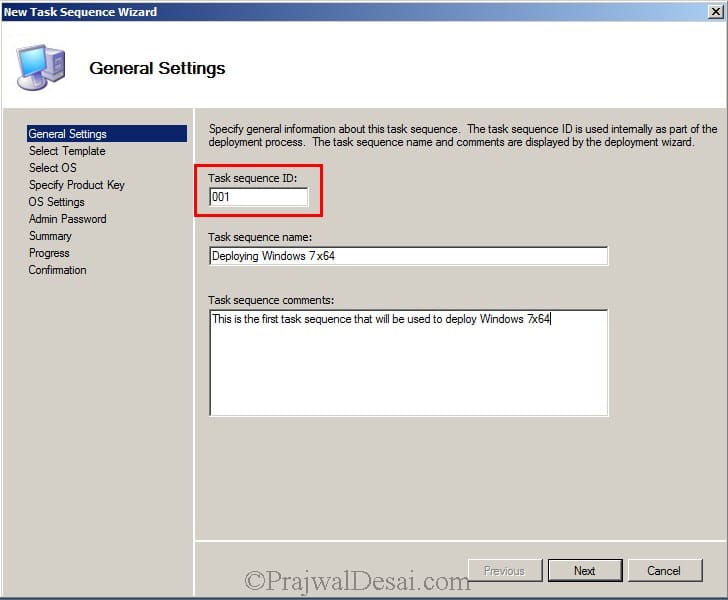Screen dimensions: 728x600
Task: Select the Confirmation step
Action: pos(57,270)
